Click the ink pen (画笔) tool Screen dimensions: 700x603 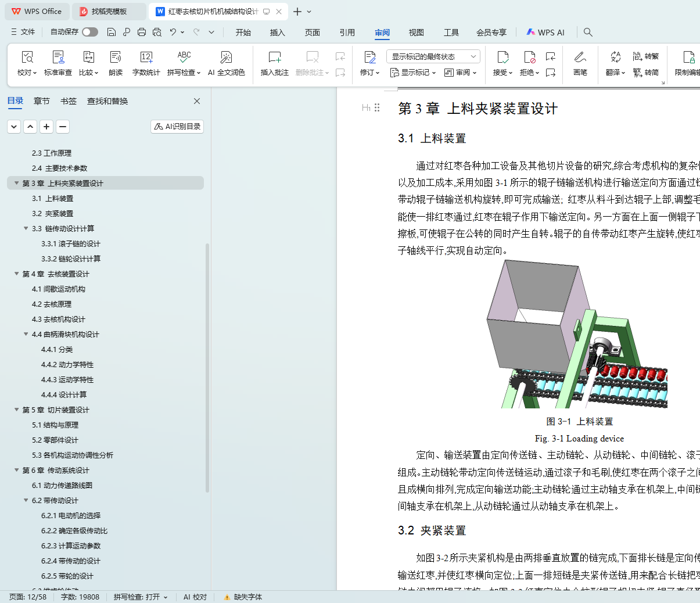(x=580, y=58)
